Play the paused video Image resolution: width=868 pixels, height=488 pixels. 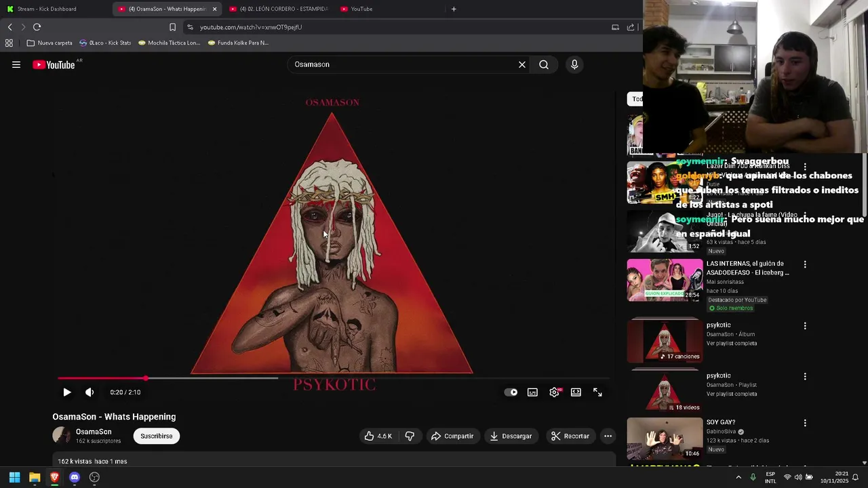point(67,392)
